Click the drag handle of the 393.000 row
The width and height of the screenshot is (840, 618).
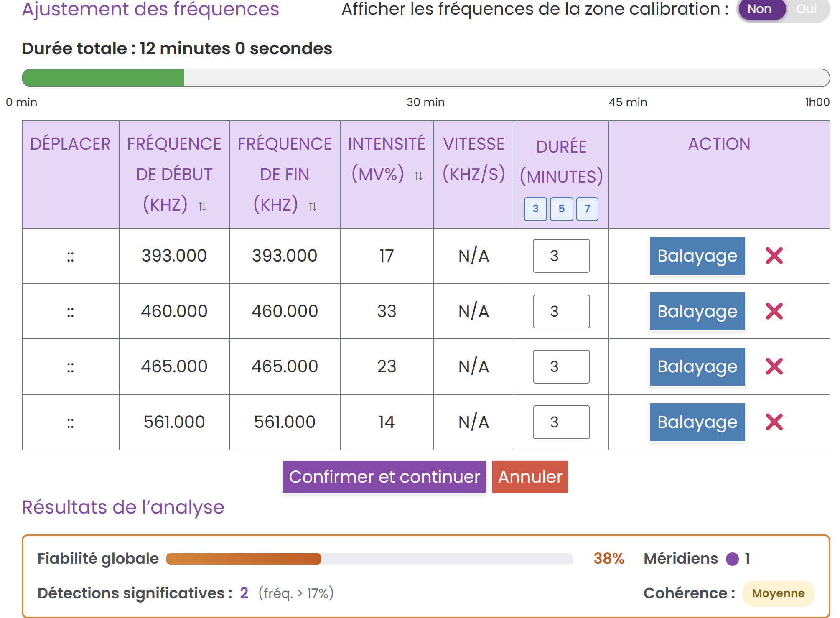tap(70, 256)
